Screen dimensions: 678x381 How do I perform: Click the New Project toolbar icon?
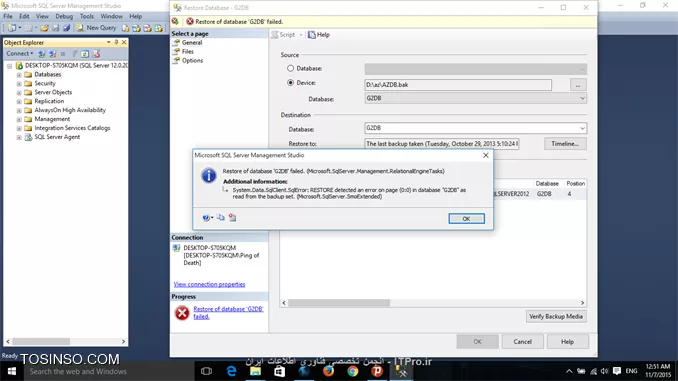coord(12,28)
